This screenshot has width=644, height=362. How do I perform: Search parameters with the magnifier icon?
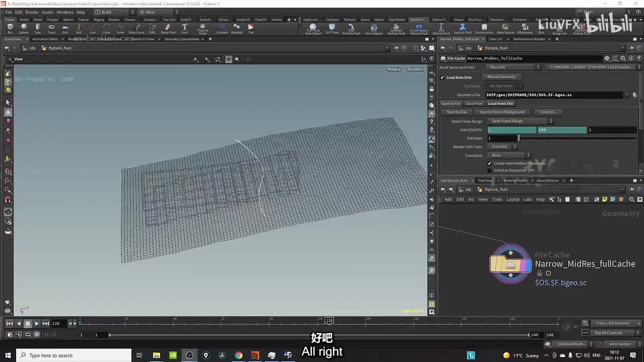(623, 58)
